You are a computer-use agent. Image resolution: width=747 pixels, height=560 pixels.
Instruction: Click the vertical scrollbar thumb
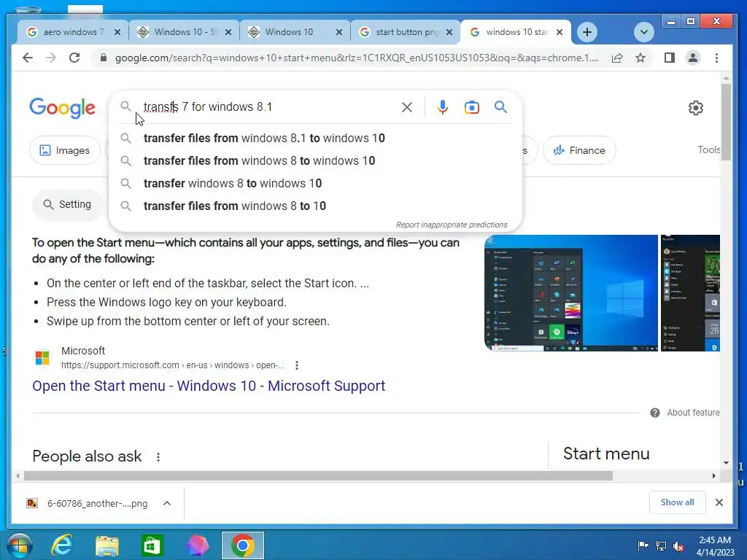tap(726, 122)
